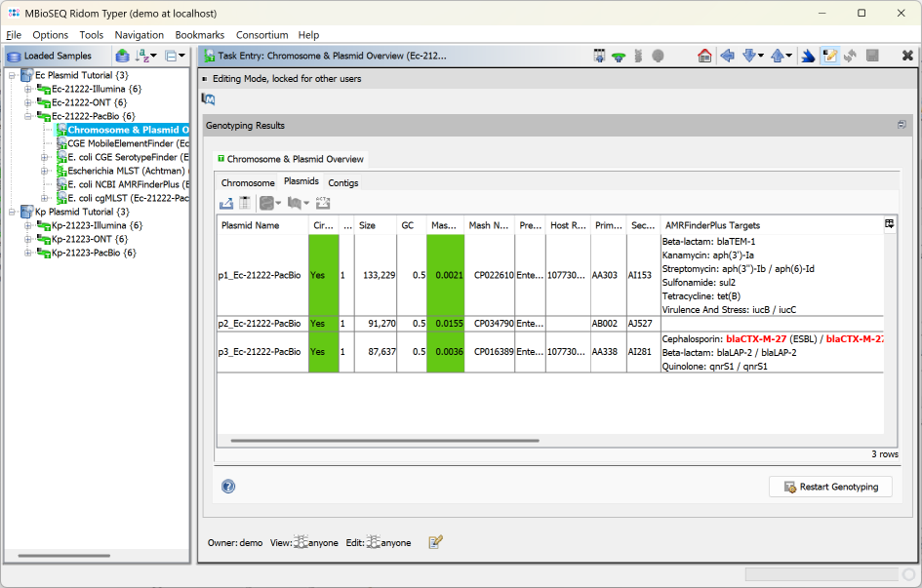
Task: Expand the Escherichia MLST (Achtman) node
Action: coord(44,171)
